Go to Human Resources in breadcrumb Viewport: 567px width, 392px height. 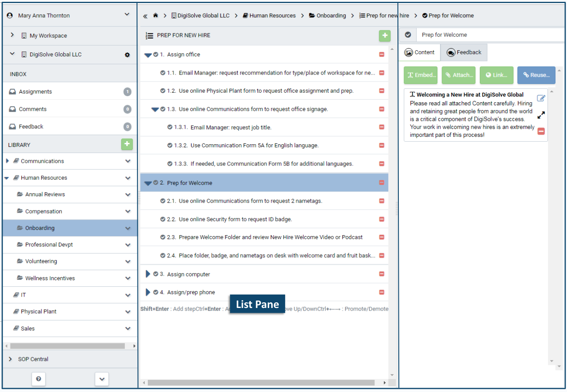point(269,16)
